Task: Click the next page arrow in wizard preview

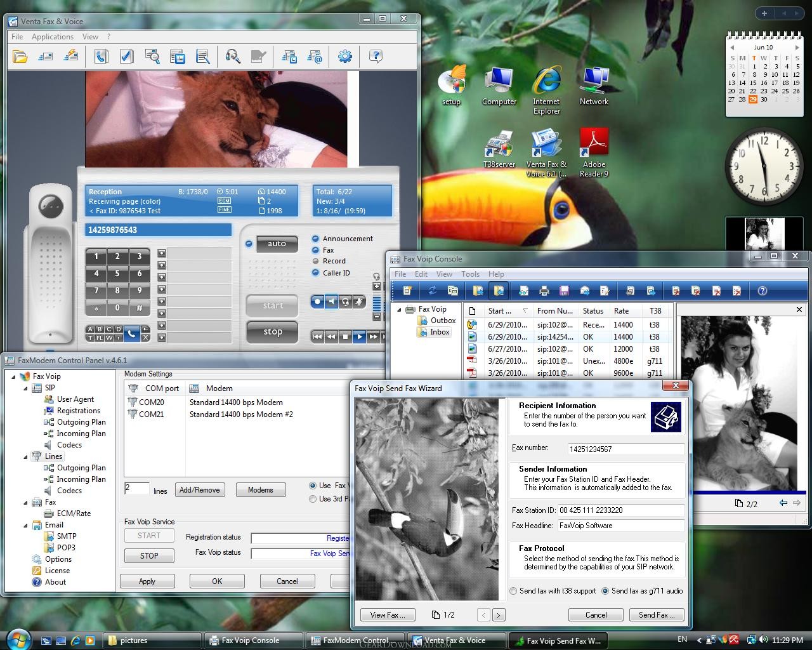Action: pyautogui.click(x=499, y=615)
